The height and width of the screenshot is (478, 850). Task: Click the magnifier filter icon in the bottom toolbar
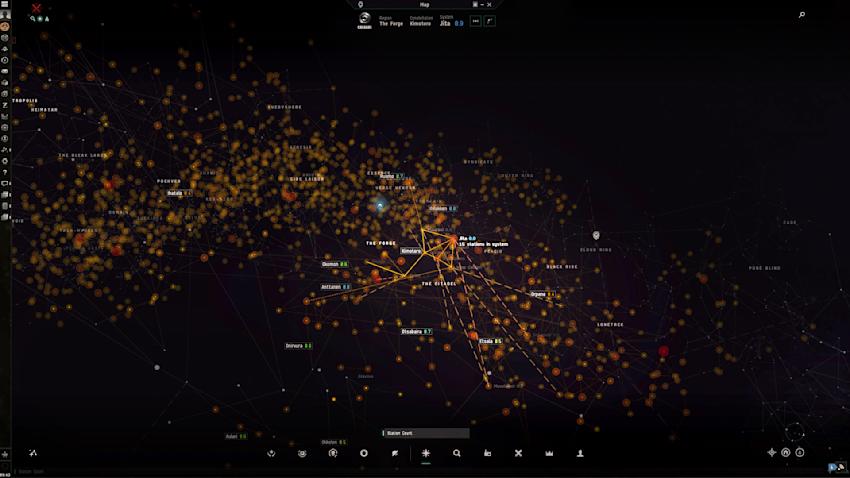coord(457,453)
